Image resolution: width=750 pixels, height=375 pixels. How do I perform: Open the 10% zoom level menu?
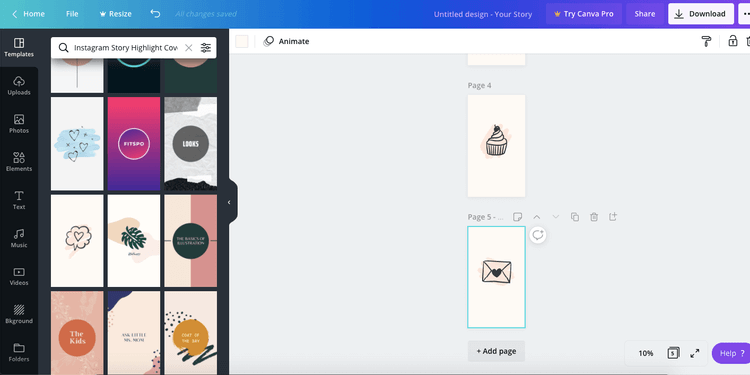coord(646,353)
